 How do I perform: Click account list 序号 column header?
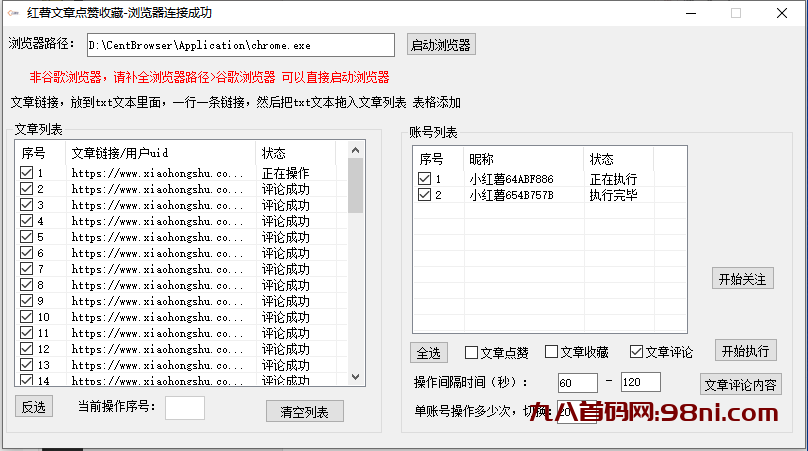click(439, 159)
